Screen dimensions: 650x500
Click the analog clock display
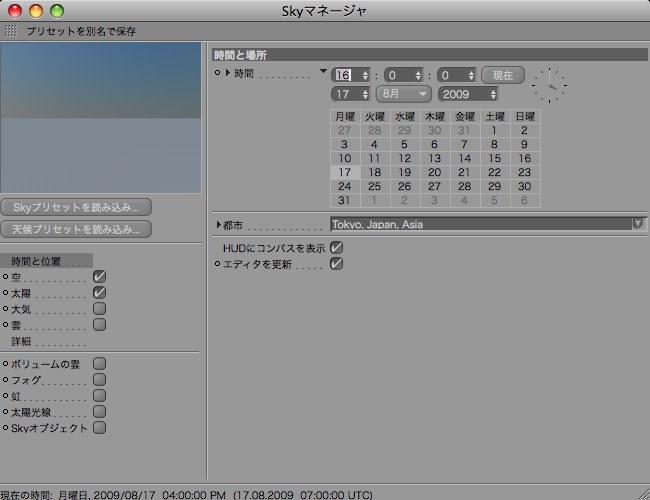[549, 85]
